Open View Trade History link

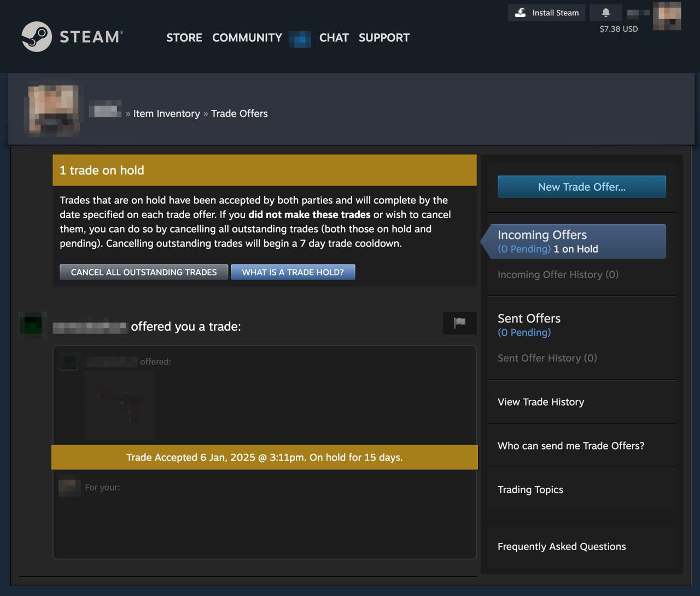pos(540,402)
